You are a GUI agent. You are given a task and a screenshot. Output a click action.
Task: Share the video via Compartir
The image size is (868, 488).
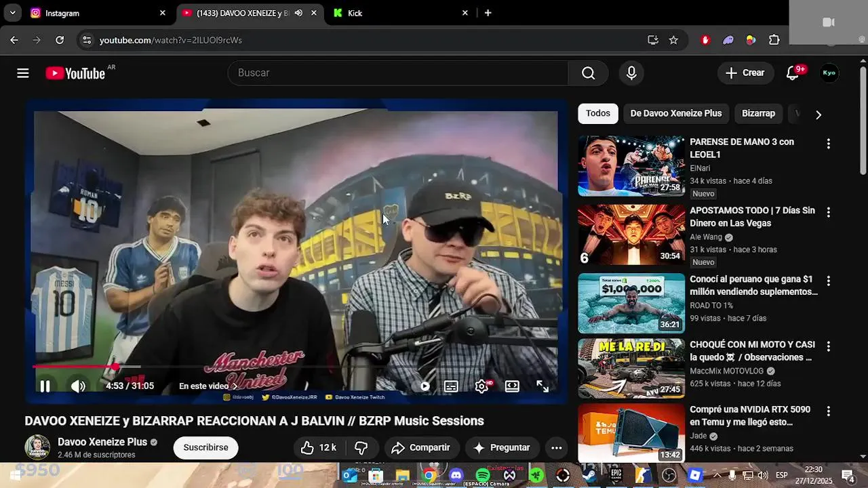click(421, 447)
